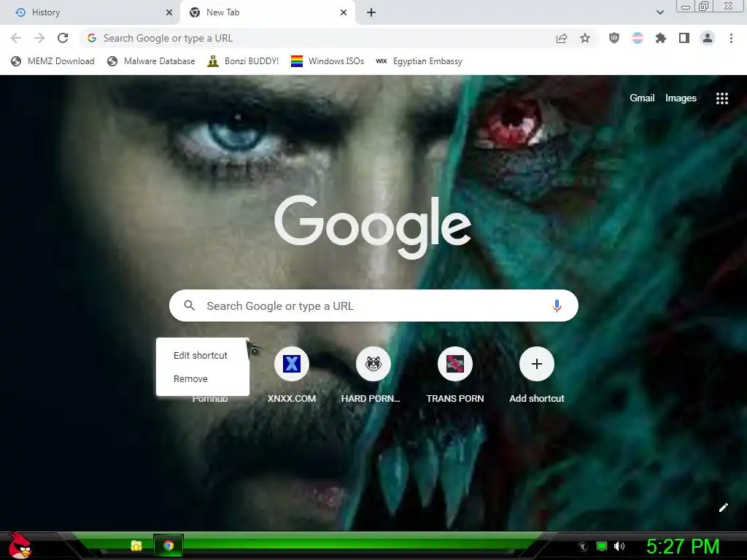Choose Edit shortcut from context menu

click(x=203, y=355)
